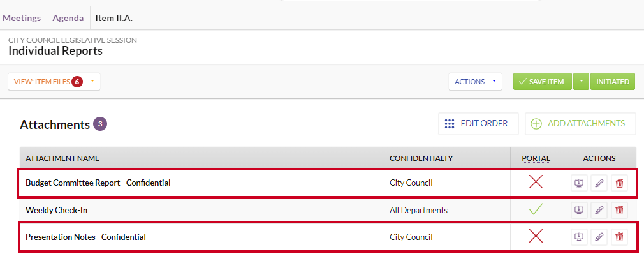The image size is (644, 263).
Task: Edit the Weekly Check-In attachment
Action: tap(599, 210)
